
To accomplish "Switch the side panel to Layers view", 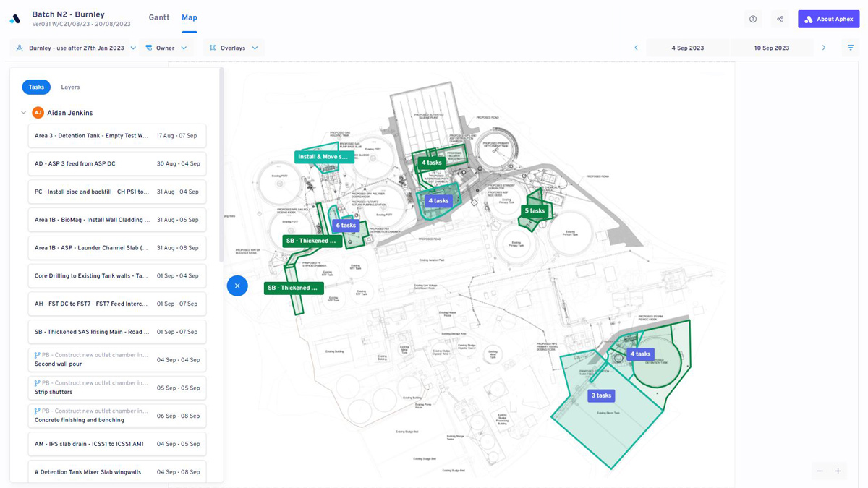I will pyautogui.click(x=70, y=87).
